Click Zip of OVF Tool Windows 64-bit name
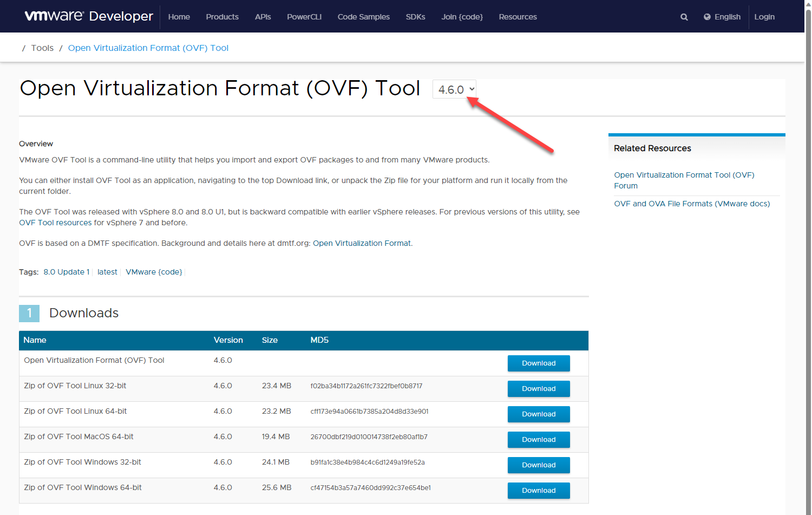812x515 pixels. pyautogui.click(x=83, y=487)
